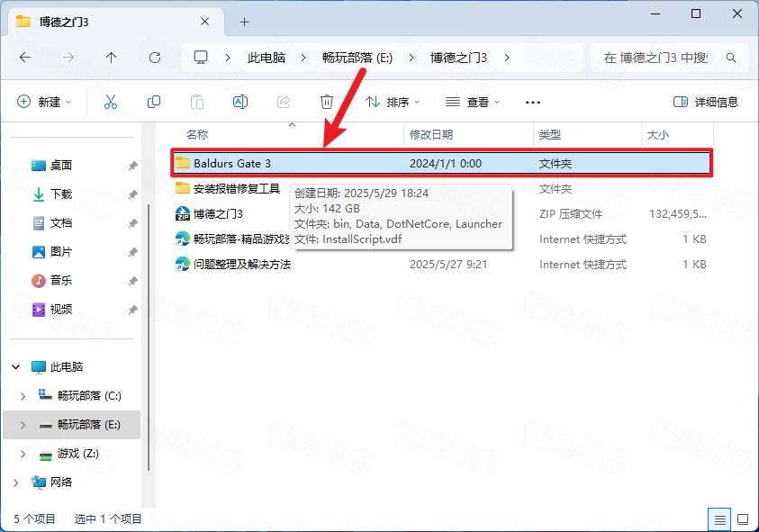Open a new tab with plus button

245,22
